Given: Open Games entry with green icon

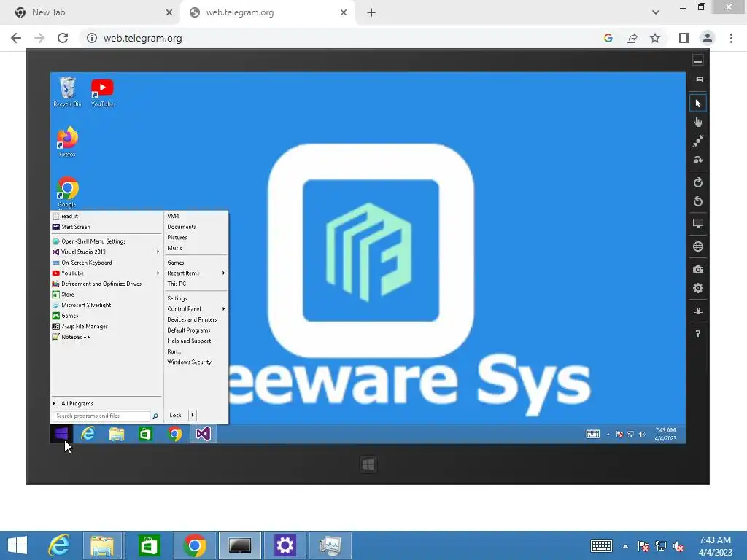Looking at the screenshot, I should coord(69,316).
